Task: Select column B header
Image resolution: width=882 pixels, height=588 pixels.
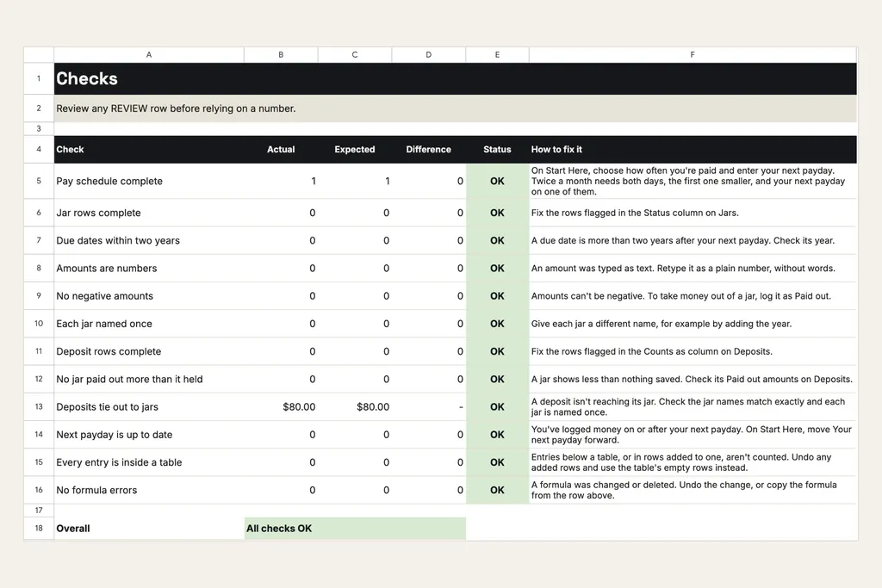Action: point(281,54)
